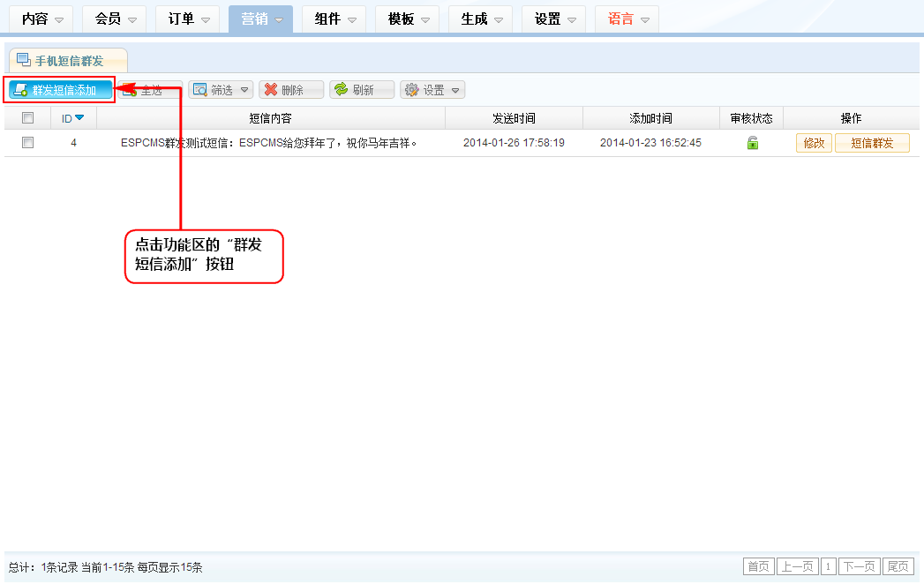Click the 全选 select-all toolbar button
The height and width of the screenshot is (584, 924).
(x=152, y=90)
